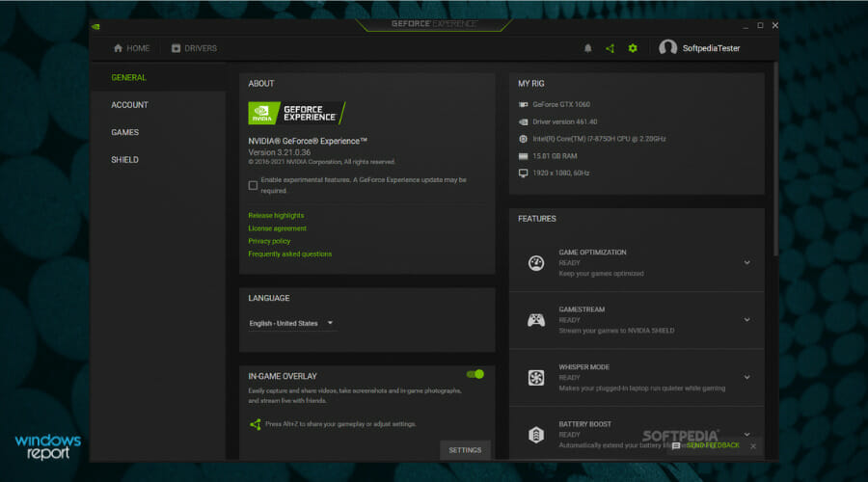The width and height of the screenshot is (868, 482).
Task: Click the monitor icon beside 1920 x 1080
Action: pyautogui.click(x=523, y=174)
